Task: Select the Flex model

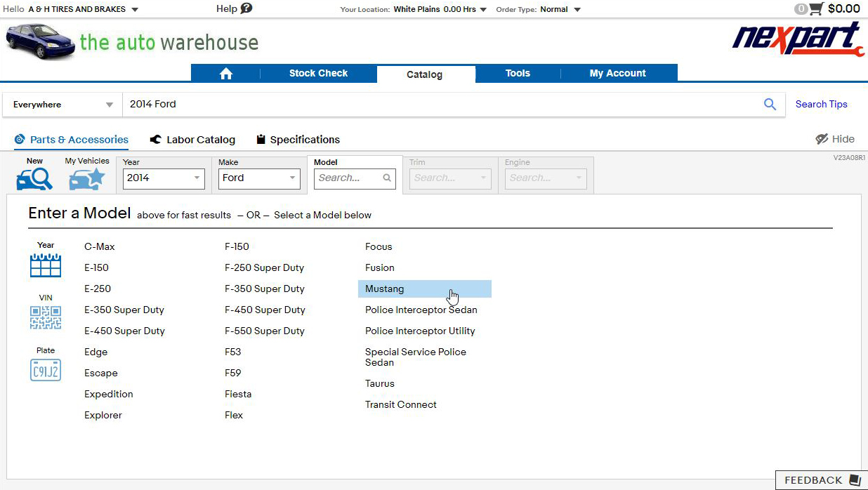Action: (234, 415)
